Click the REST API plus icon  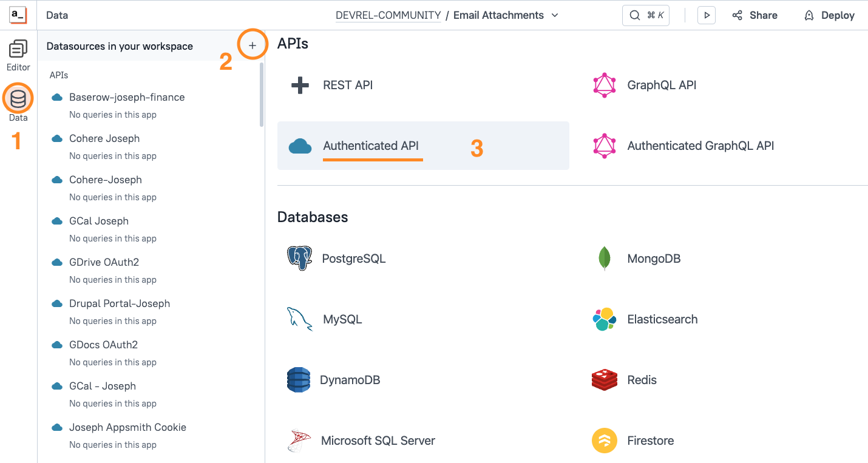(x=300, y=85)
